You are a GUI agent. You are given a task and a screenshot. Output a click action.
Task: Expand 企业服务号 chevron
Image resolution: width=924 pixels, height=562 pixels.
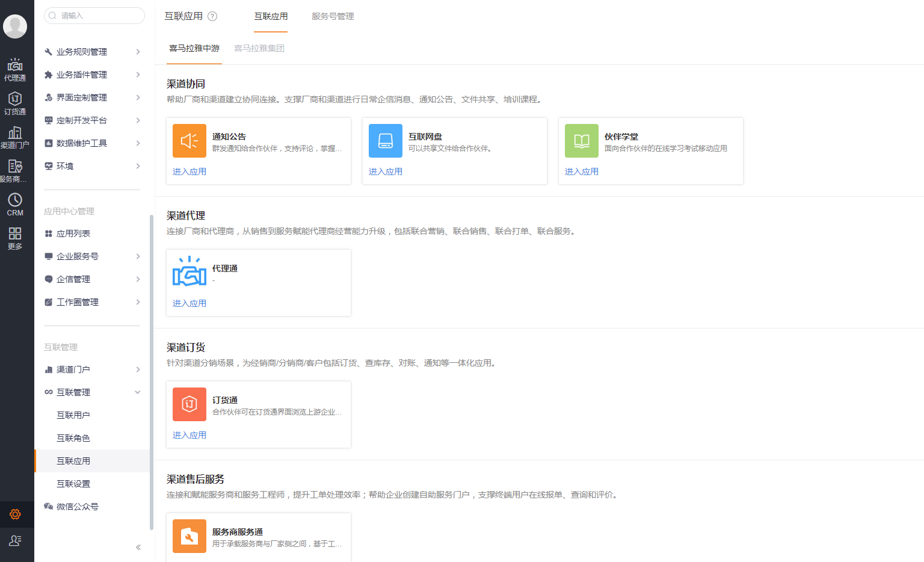(x=138, y=256)
